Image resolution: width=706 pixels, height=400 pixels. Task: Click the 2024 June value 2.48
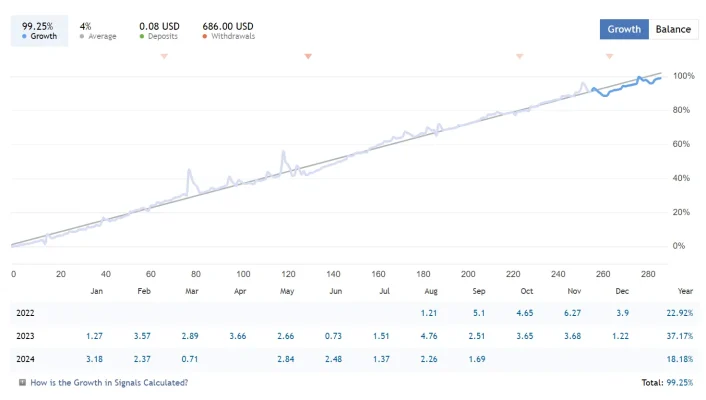coord(333,359)
